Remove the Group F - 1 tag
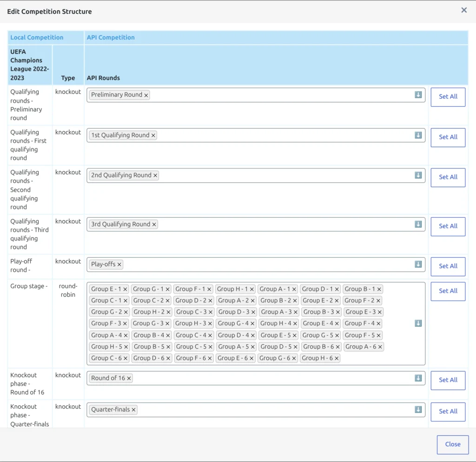This screenshot has height=462, width=476. point(209,289)
